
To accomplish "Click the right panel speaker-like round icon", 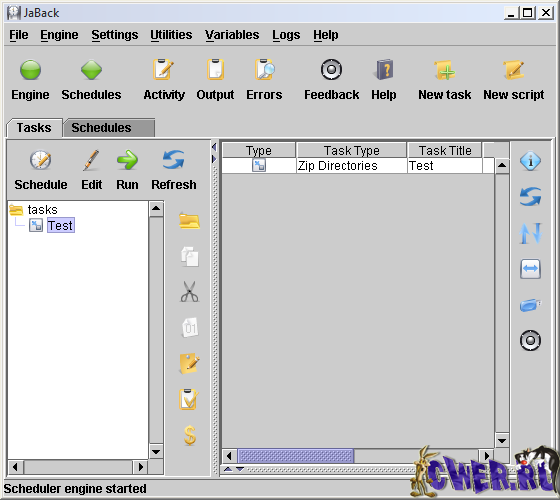I will pos(530,340).
